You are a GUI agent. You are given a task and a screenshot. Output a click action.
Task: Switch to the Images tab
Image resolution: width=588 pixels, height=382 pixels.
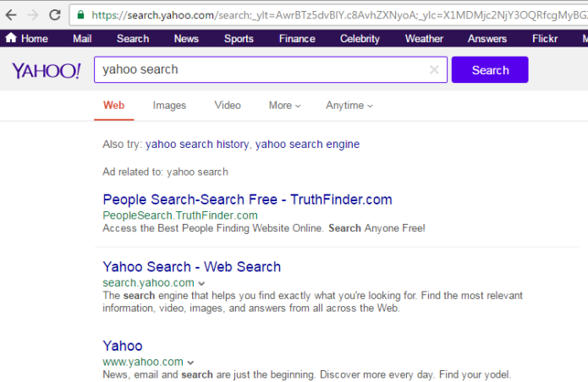(169, 106)
